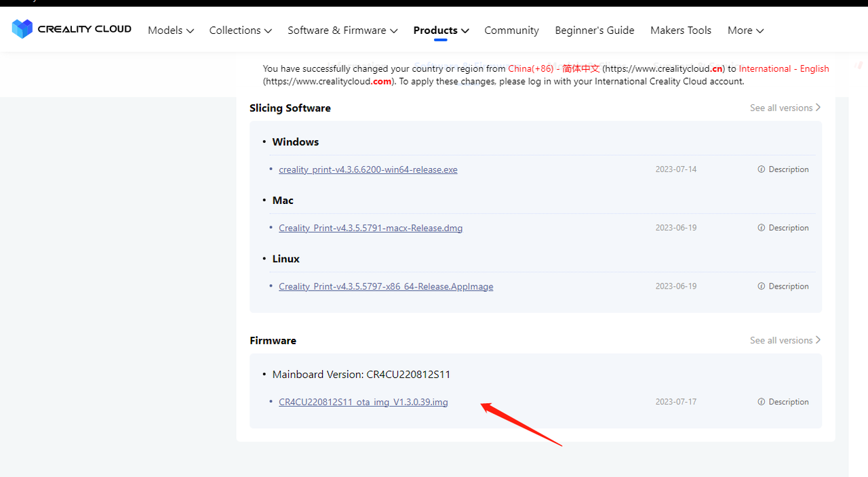See all versions of Firmware
868x477 pixels.
click(x=785, y=340)
